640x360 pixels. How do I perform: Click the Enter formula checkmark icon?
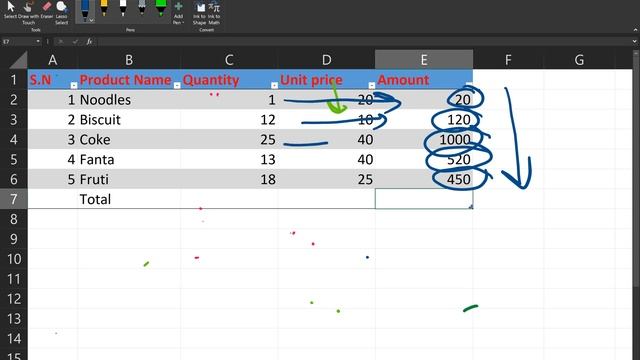pyautogui.click(x=76, y=42)
